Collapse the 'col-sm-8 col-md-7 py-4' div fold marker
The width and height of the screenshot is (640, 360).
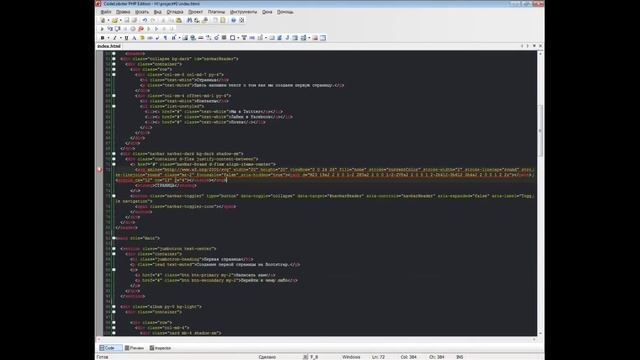114,75
